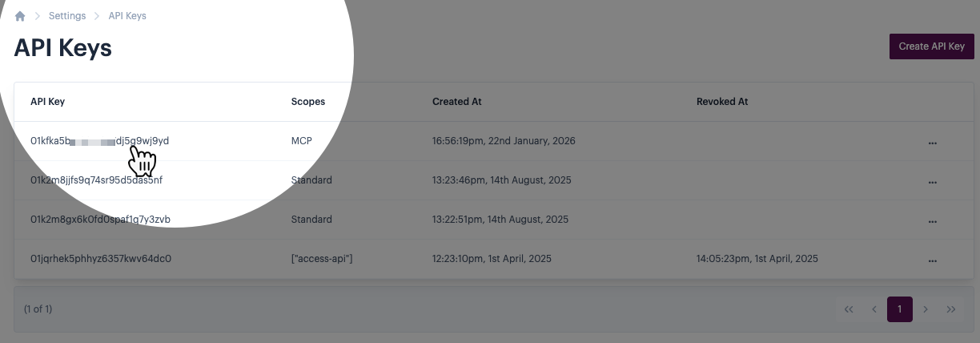Select key 01k2m8gx6k0fd0spaf1q7y3zvb
Screen dimensions: 980x343
100,220
